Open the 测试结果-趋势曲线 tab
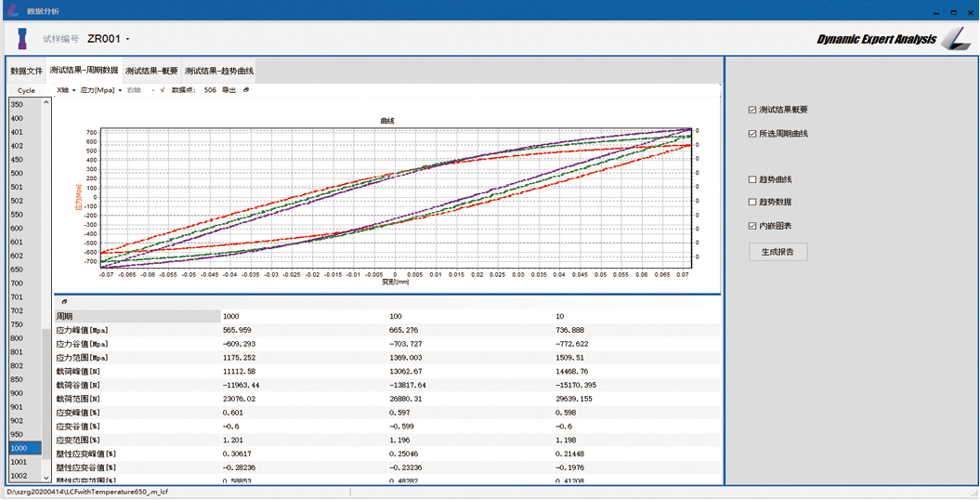 (219, 71)
